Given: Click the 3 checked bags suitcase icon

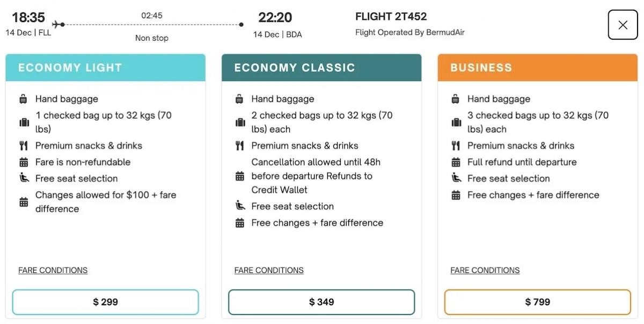Looking at the screenshot, I should pyautogui.click(x=456, y=122).
